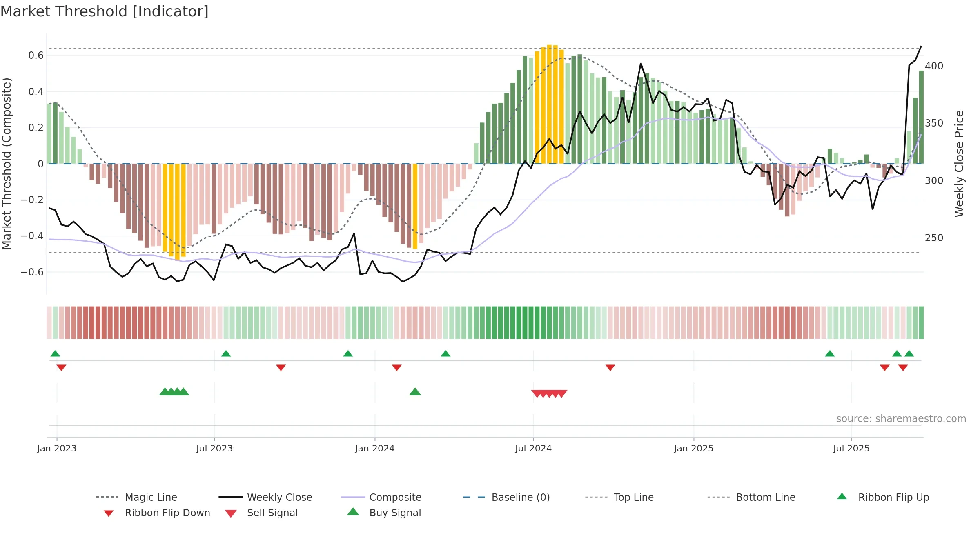This screenshot has height=551, width=980.
Task: Click the red Sell Signal legend triangle
Action: (231, 513)
